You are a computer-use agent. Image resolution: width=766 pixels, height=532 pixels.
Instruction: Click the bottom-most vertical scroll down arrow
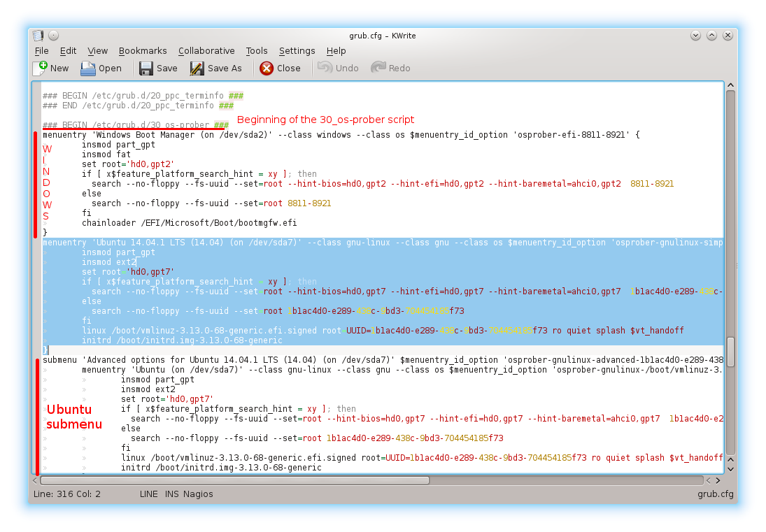731,469
